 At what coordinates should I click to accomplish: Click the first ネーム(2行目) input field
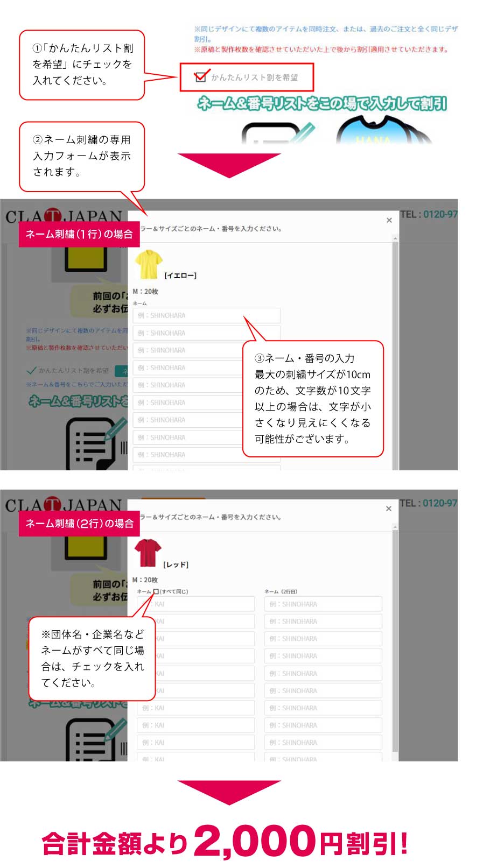[323, 604]
